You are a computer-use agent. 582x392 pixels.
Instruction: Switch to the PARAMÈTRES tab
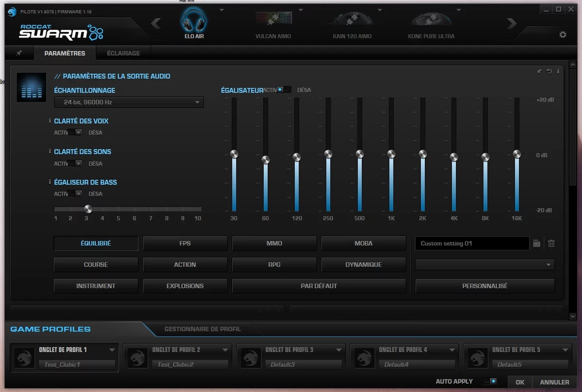(65, 53)
